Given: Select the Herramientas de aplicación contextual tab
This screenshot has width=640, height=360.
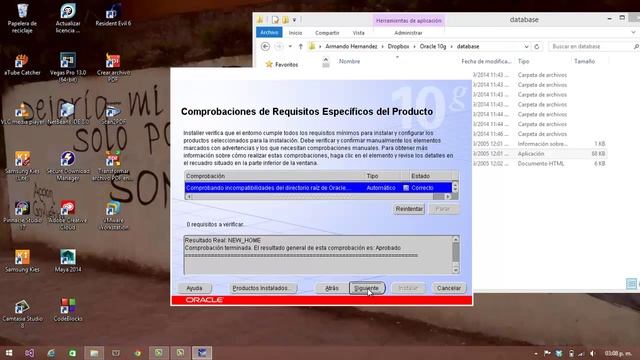Looking at the screenshot, I should [x=409, y=20].
